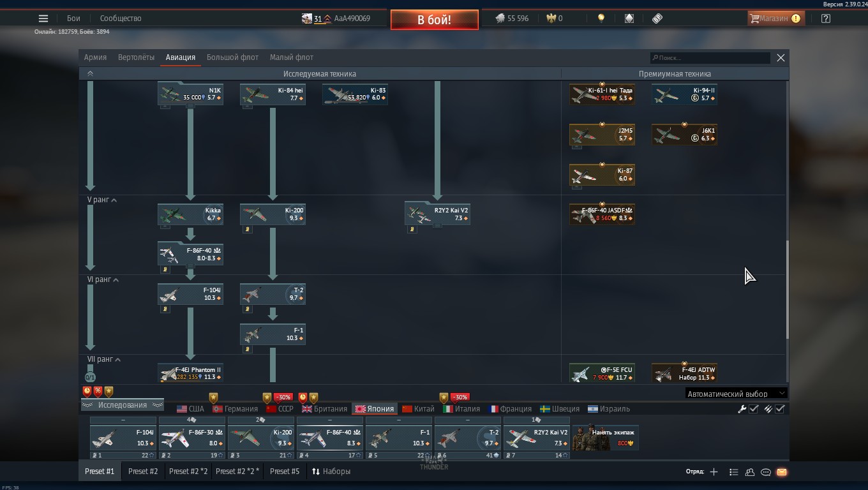Select the Ki-84 hei aircraft card
Screen dimensions: 868x490
[273, 94]
